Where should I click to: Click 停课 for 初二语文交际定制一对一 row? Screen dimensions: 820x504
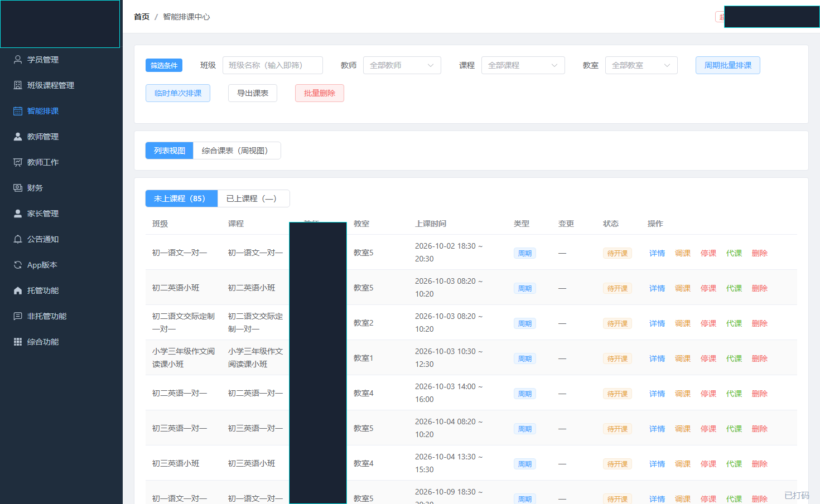pos(708,323)
